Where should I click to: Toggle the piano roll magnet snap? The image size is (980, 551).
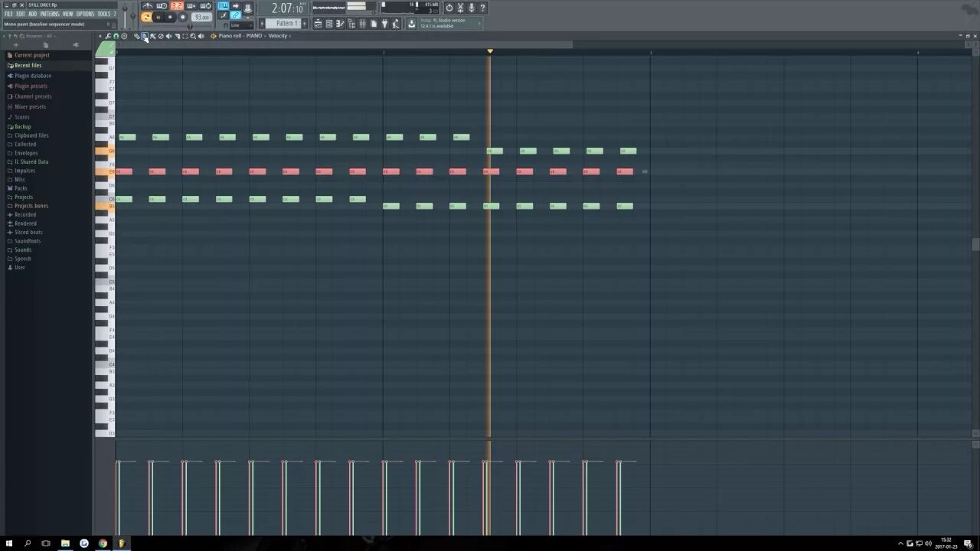click(x=116, y=36)
